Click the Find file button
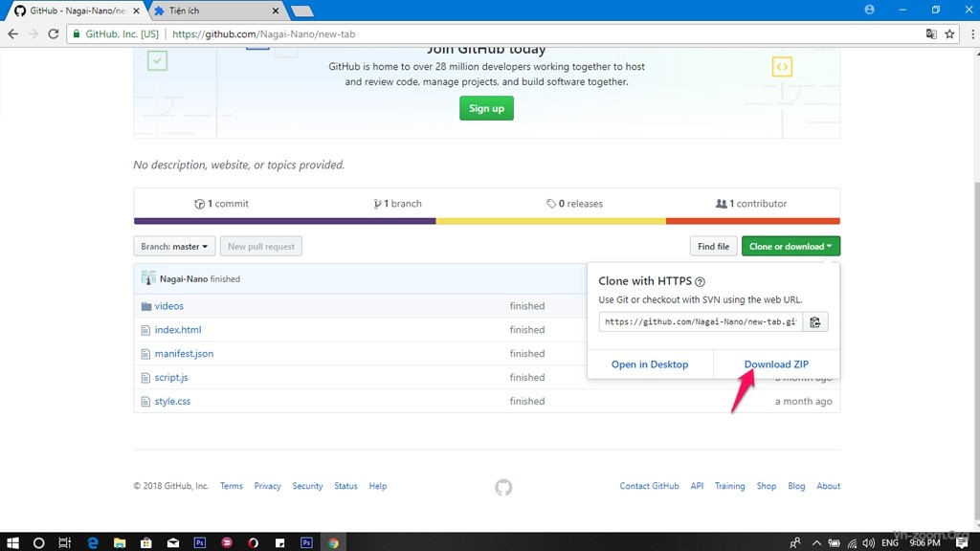The width and height of the screenshot is (980, 551). (713, 246)
